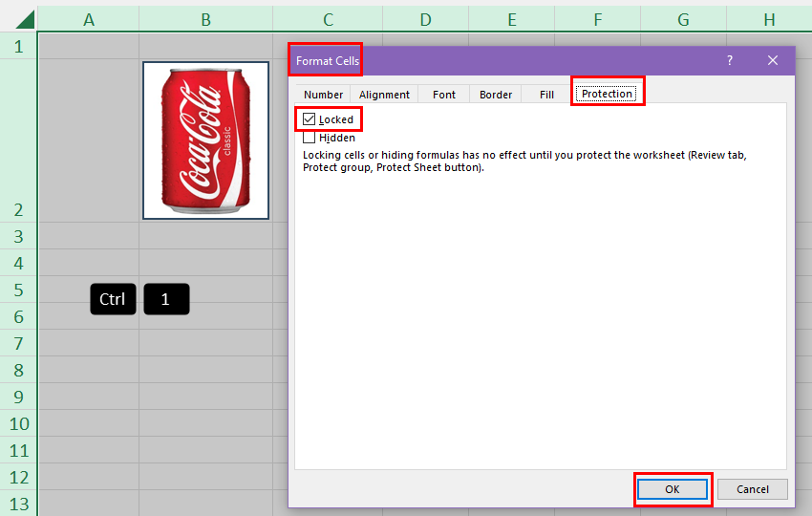This screenshot has width=812, height=516.
Task: Select row 3 header
Action: [x=19, y=236]
